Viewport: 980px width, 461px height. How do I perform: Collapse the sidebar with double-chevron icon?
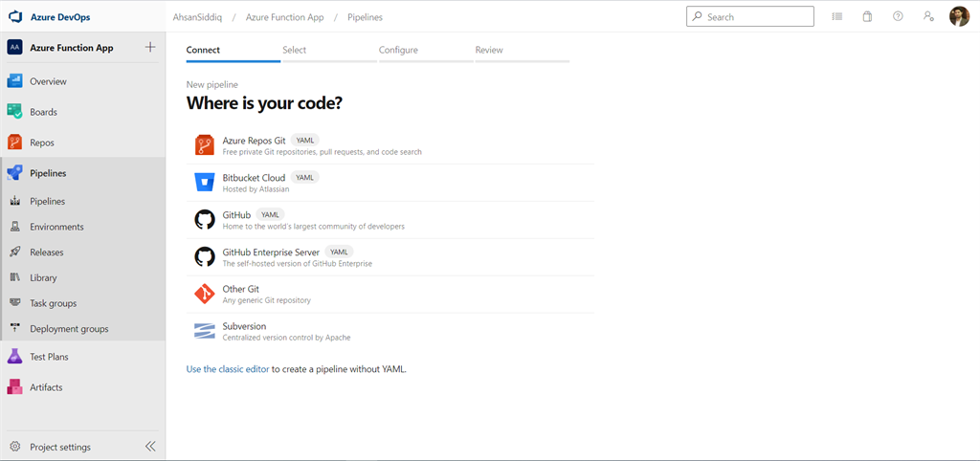pos(150,447)
